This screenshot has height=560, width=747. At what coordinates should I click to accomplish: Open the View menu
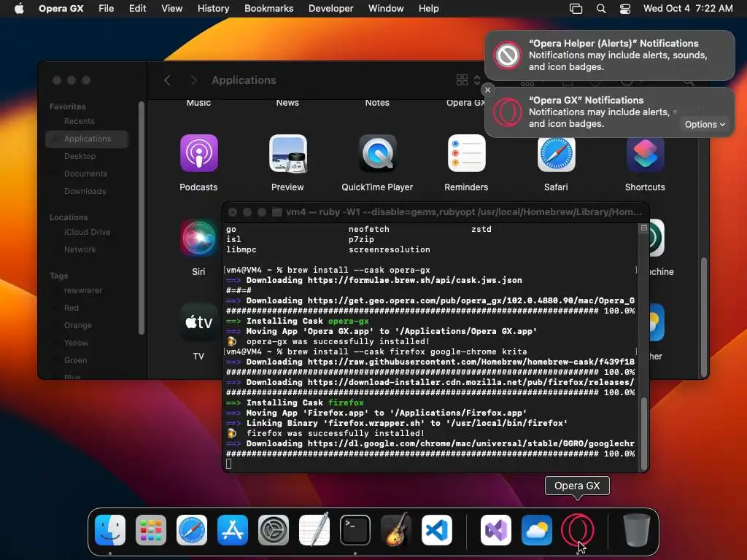pos(172,9)
